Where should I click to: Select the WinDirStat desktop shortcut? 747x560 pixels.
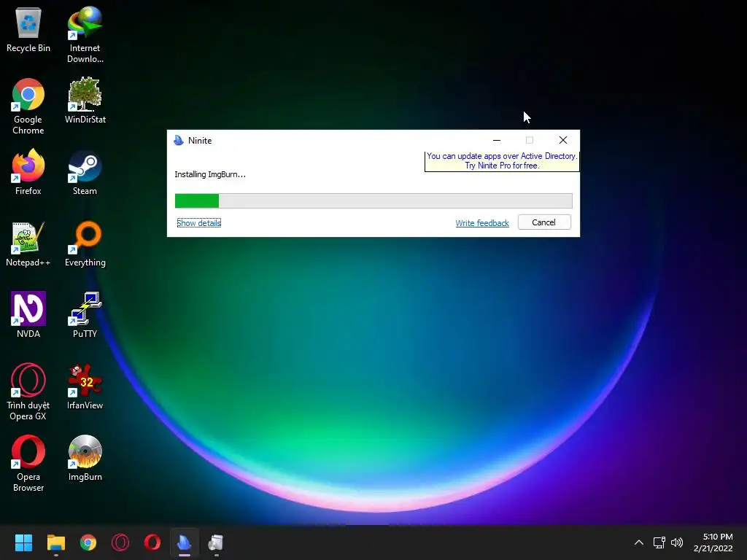click(x=85, y=101)
